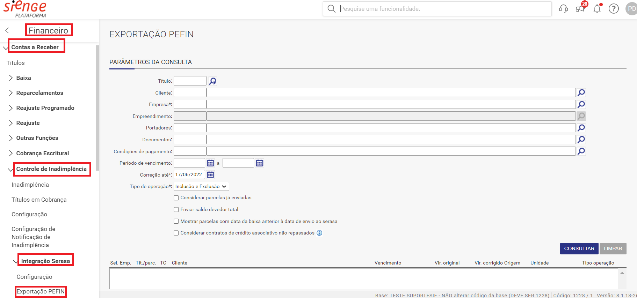Viewport: 644px width, 298px height.
Task: Click the Documentos code input field
Action: [x=190, y=140]
